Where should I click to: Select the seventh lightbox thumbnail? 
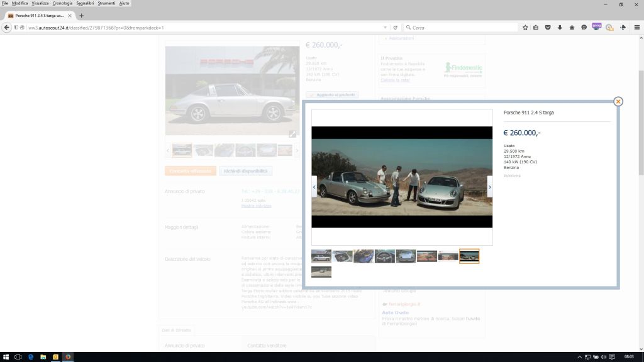click(x=448, y=256)
